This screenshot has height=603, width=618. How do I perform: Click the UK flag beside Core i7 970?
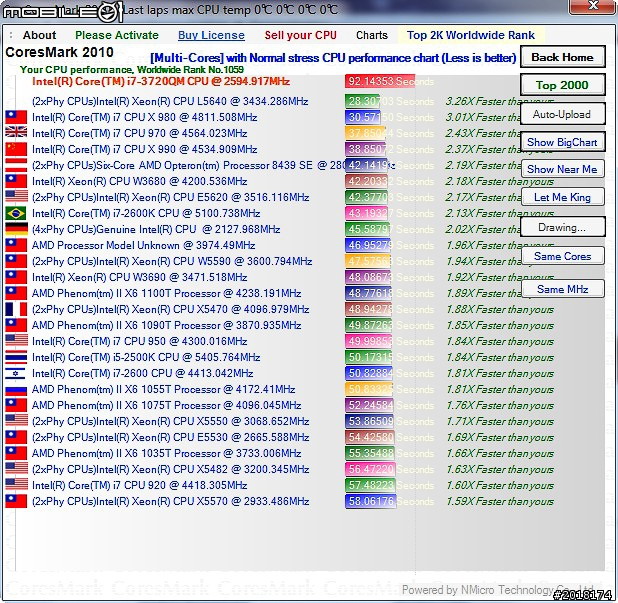[x=15, y=133]
